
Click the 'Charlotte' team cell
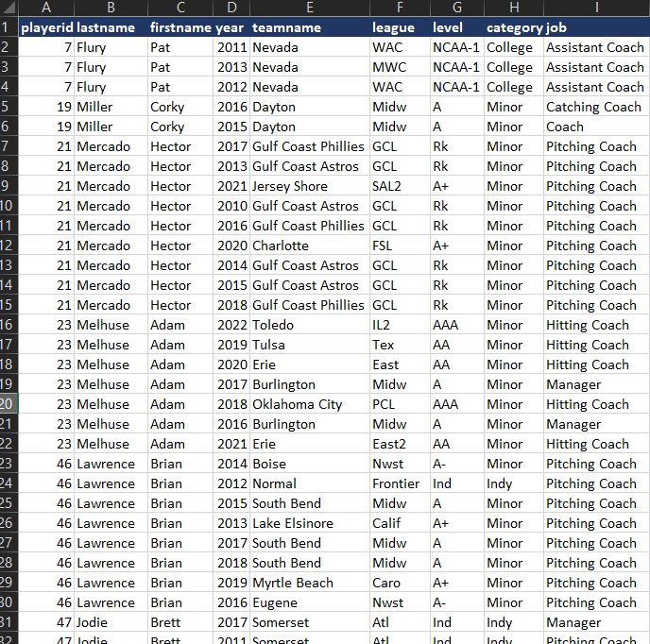coord(281,246)
